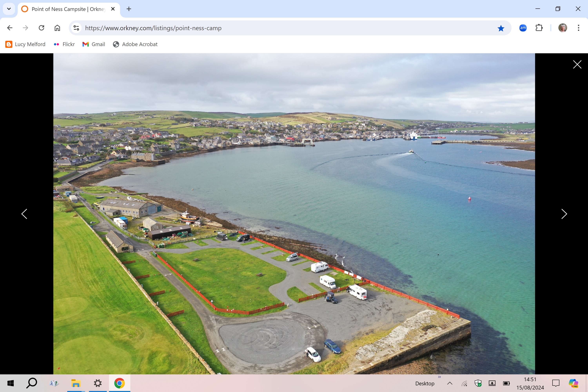
Task: Open the Chrome extensions puzzle menu
Action: coord(539,28)
